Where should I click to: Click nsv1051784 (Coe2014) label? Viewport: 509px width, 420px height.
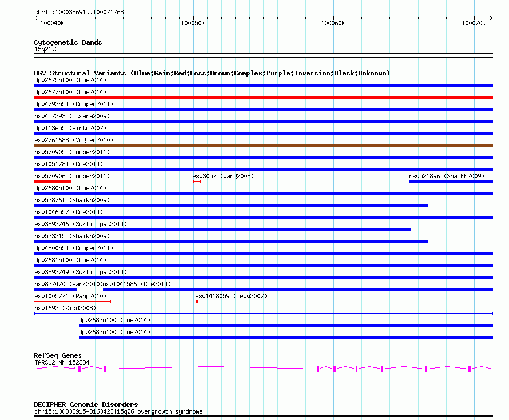click(x=69, y=164)
